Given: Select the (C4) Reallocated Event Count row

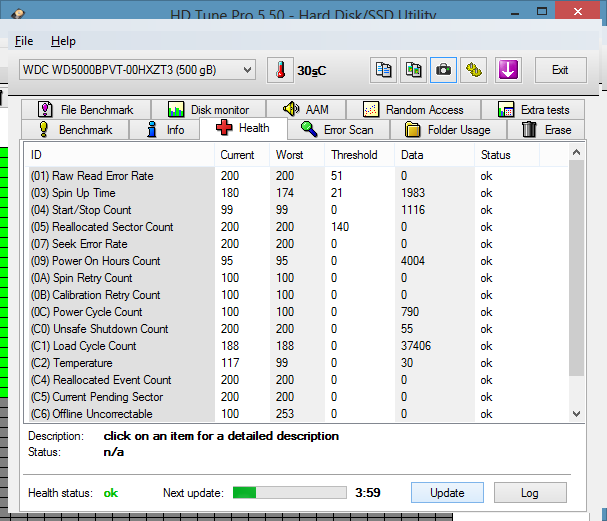Looking at the screenshot, I should (297, 380).
